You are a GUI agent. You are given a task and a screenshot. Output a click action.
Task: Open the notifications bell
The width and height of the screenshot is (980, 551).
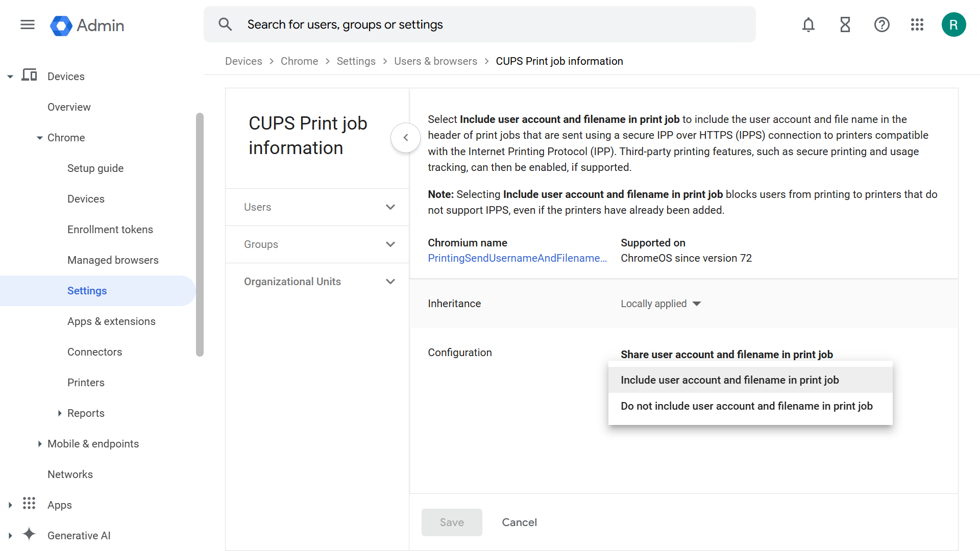click(x=808, y=24)
